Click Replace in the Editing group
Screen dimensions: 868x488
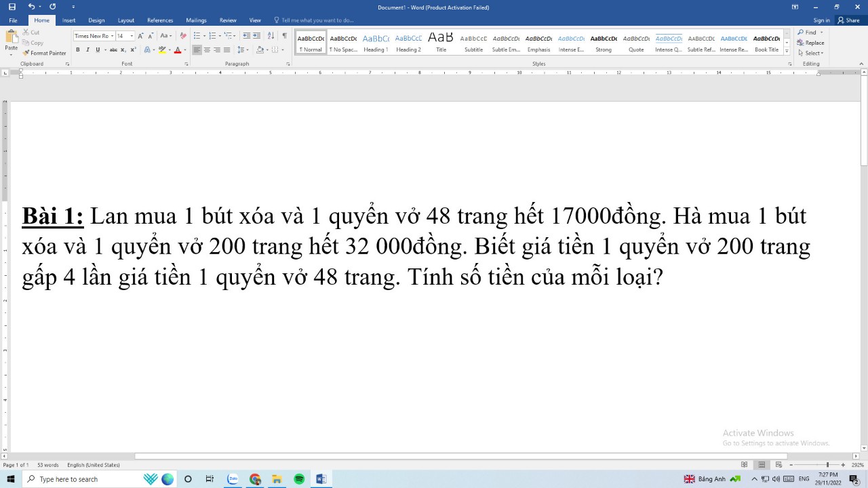coord(811,43)
